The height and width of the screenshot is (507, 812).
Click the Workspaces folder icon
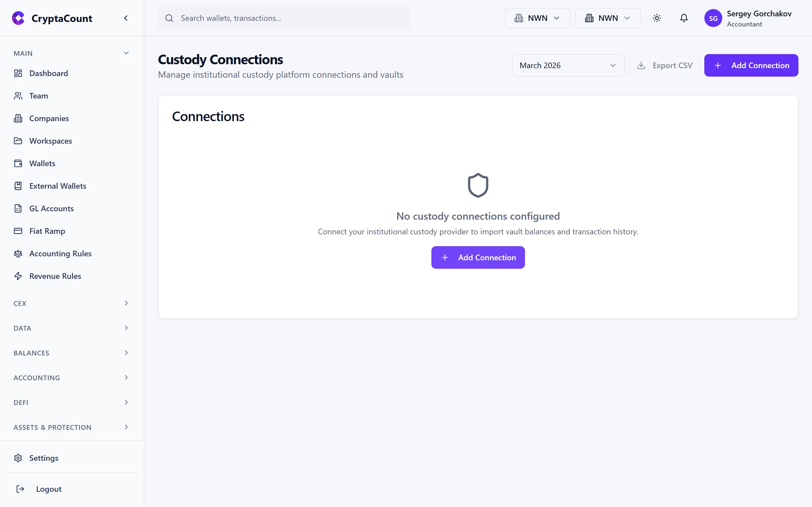click(x=18, y=141)
